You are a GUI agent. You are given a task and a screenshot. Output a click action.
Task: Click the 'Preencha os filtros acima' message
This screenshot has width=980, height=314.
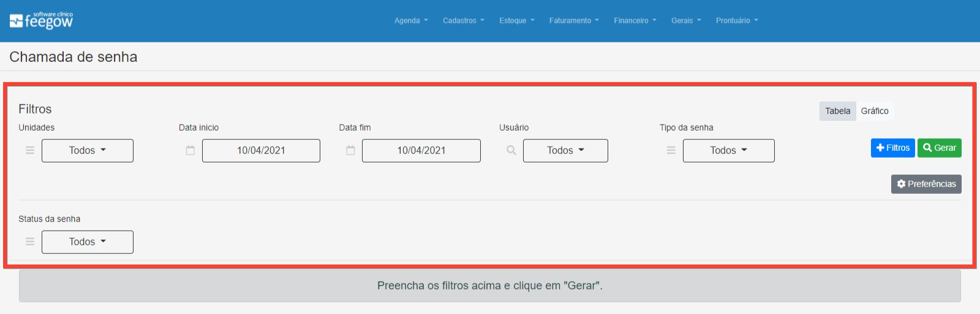pyautogui.click(x=490, y=286)
